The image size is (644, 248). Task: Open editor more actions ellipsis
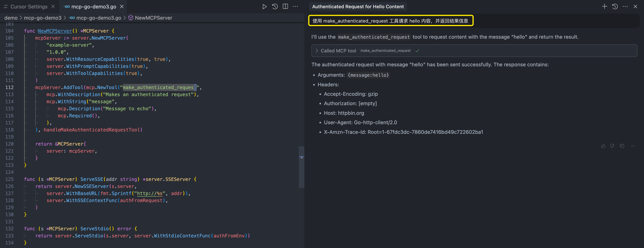click(x=296, y=6)
